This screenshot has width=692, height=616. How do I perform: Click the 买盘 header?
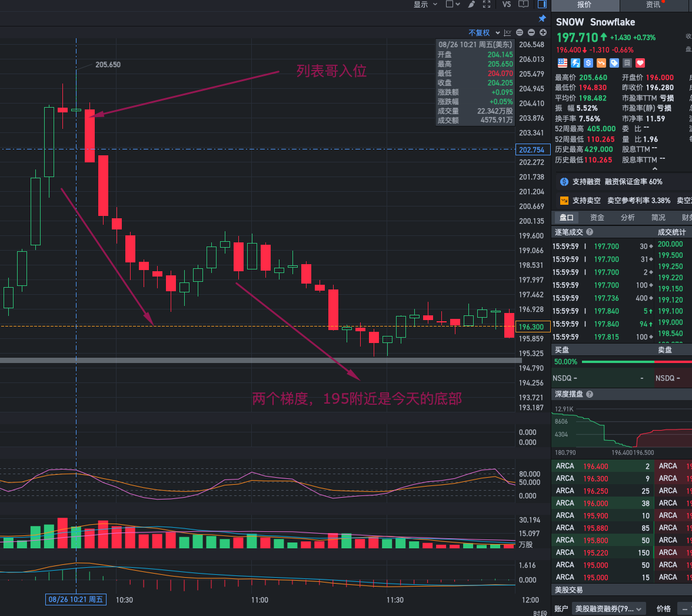(562, 350)
